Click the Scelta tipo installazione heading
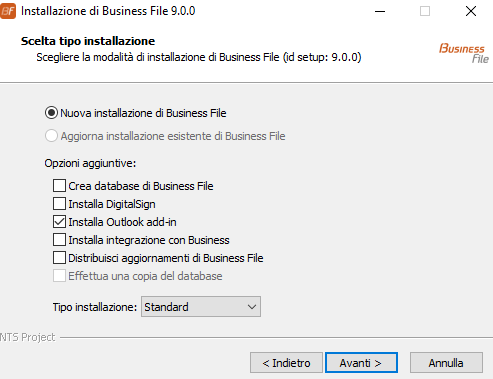Image resolution: width=493 pixels, height=379 pixels. 88,41
